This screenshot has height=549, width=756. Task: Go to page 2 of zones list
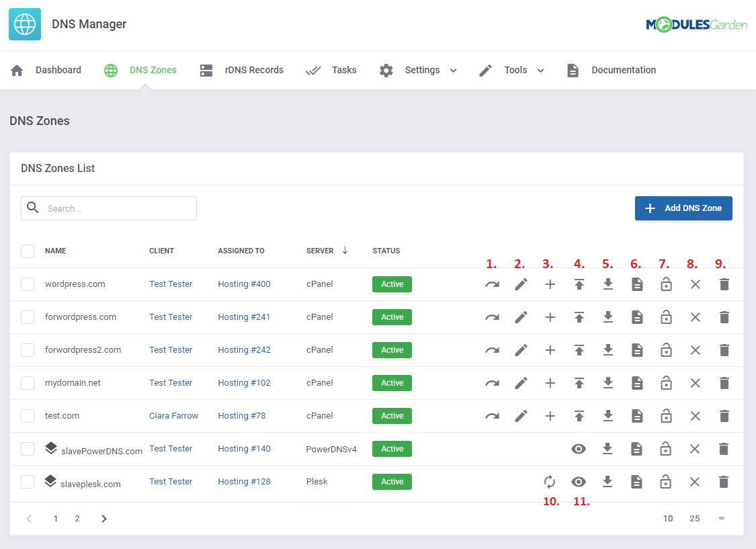coord(77,519)
